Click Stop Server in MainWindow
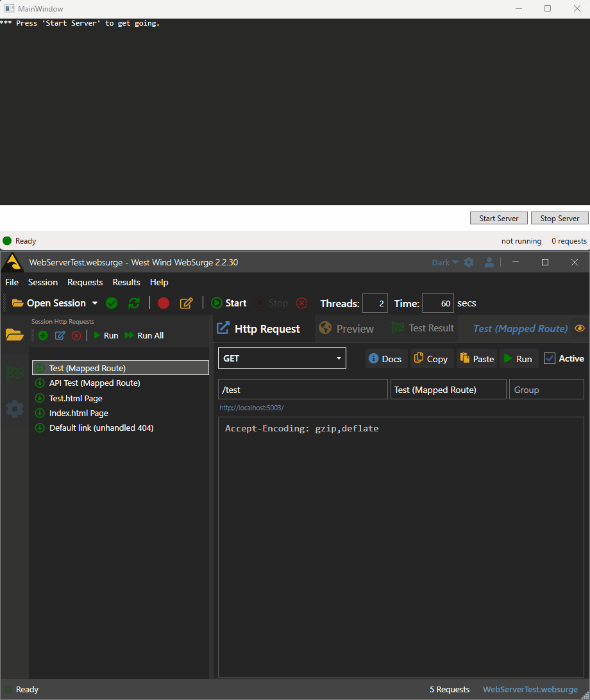Screen dimensions: 590x700 (x=560, y=219)
